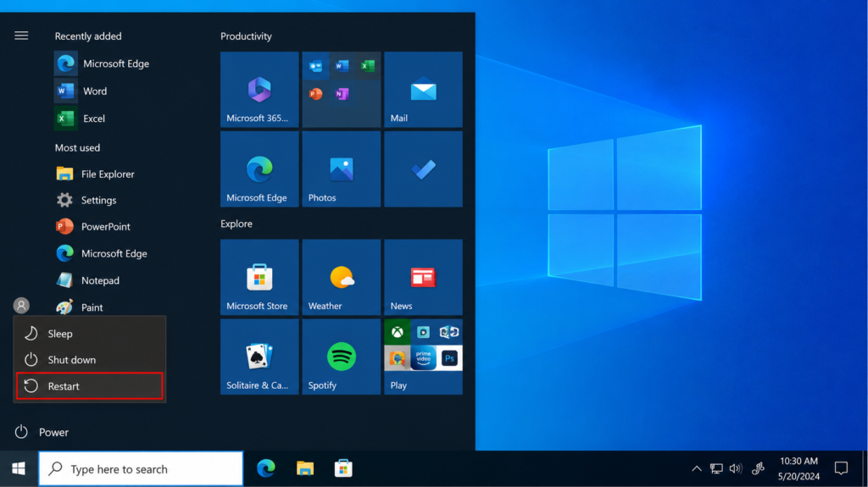Image resolution: width=868 pixels, height=487 pixels.
Task: Open the Office apps folder tile
Action: pos(342,90)
